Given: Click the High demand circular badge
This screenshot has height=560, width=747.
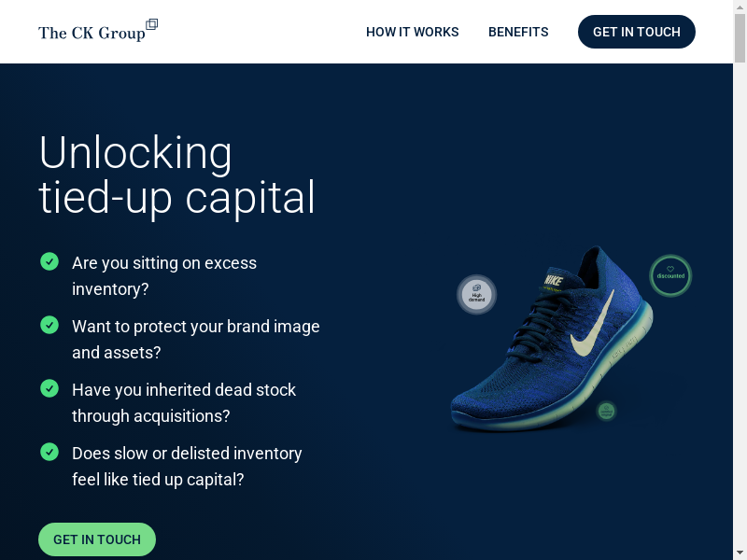Looking at the screenshot, I should coord(477,294).
